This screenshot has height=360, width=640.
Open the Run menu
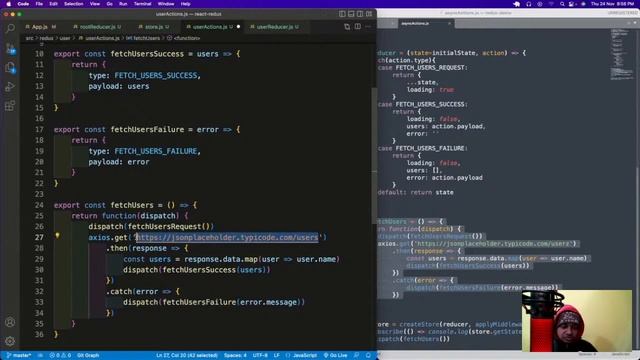pos(123,4)
